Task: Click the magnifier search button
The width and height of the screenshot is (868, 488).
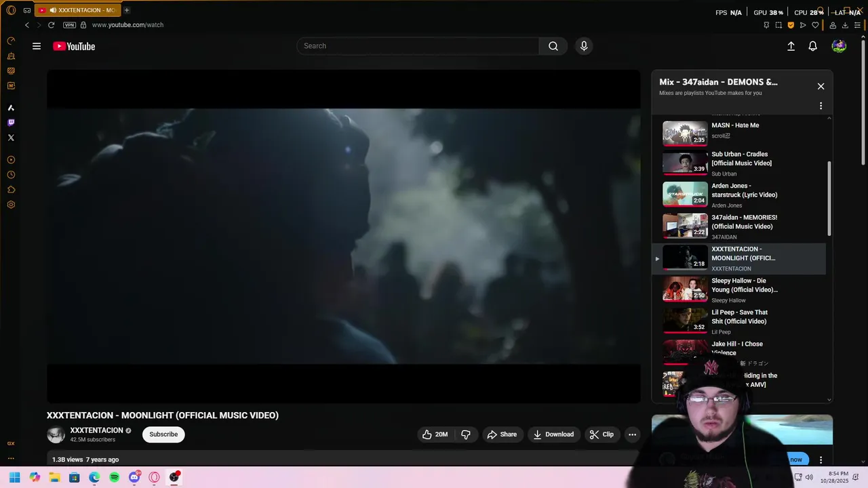Action: tap(553, 46)
